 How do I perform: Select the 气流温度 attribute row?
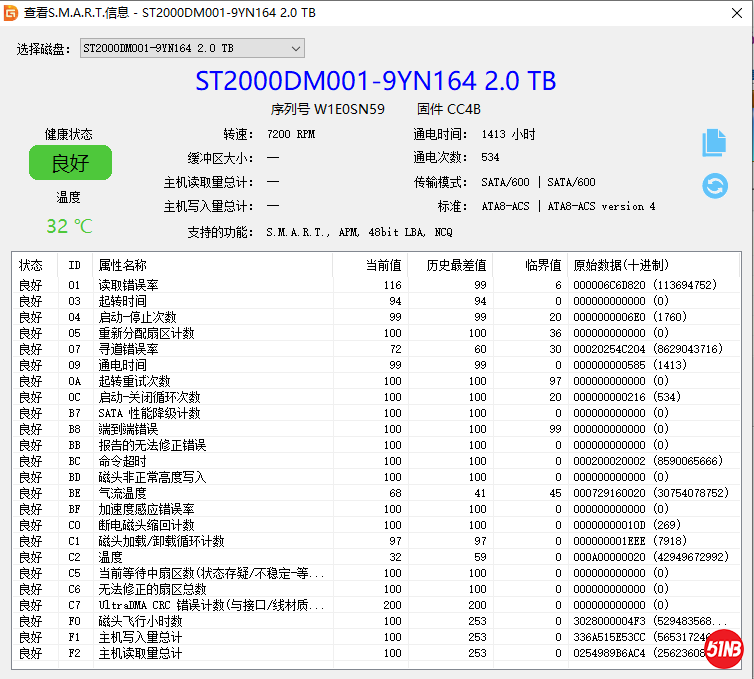tap(122, 493)
